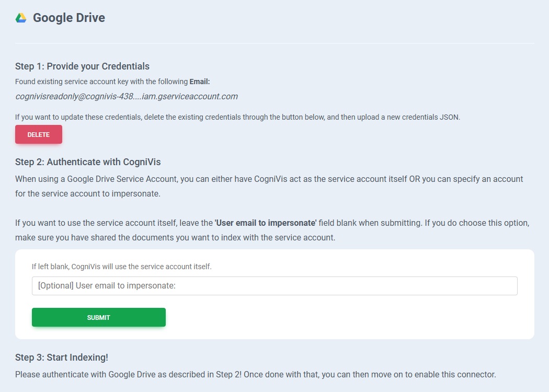Focus the user email to impersonate field
This screenshot has width=549, height=392.
tap(274, 286)
